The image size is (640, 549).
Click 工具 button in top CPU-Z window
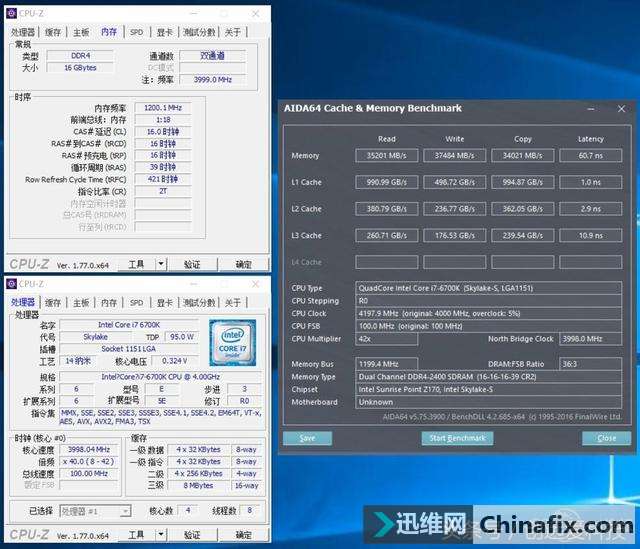tap(136, 264)
